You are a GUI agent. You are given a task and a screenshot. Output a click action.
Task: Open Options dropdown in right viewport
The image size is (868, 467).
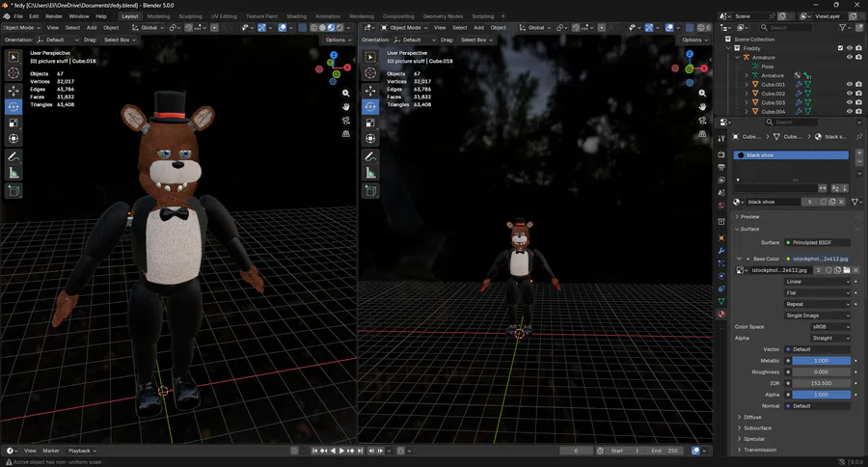tap(694, 40)
